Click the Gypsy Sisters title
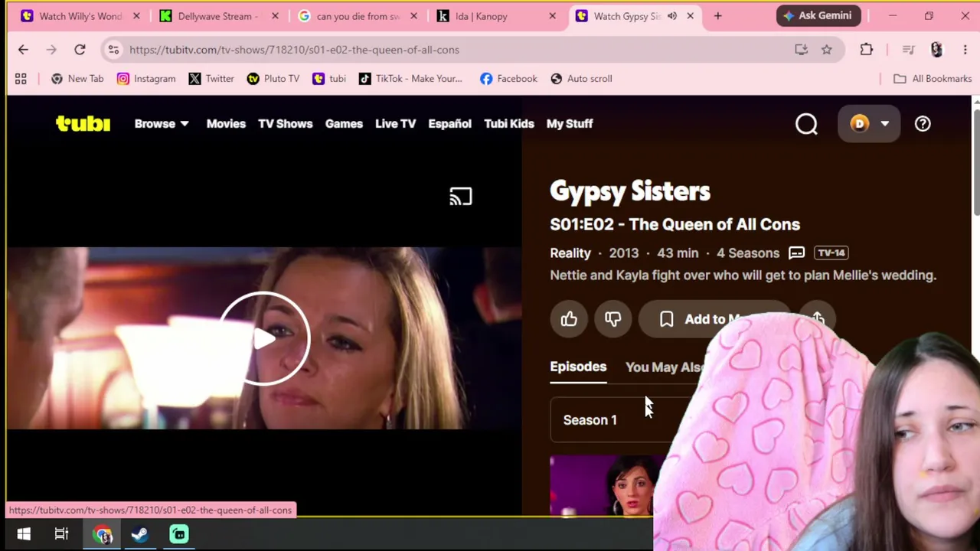Viewport: 980px width, 551px height. (x=630, y=191)
